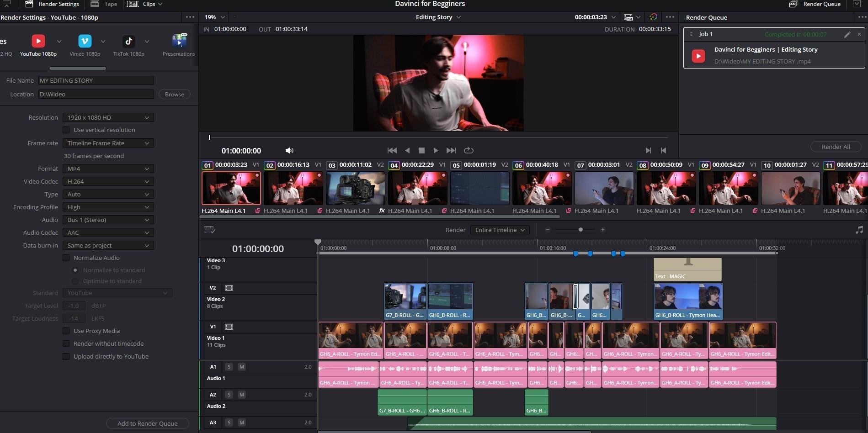Screen dimensions: 868x433
Task: Open viewer options three-dot menu
Action: [x=670, y=17]
